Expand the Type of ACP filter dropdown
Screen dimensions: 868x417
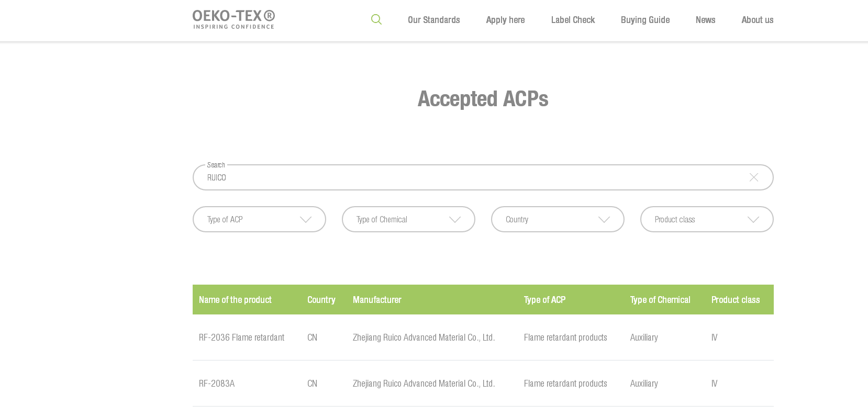click(259, 219)
